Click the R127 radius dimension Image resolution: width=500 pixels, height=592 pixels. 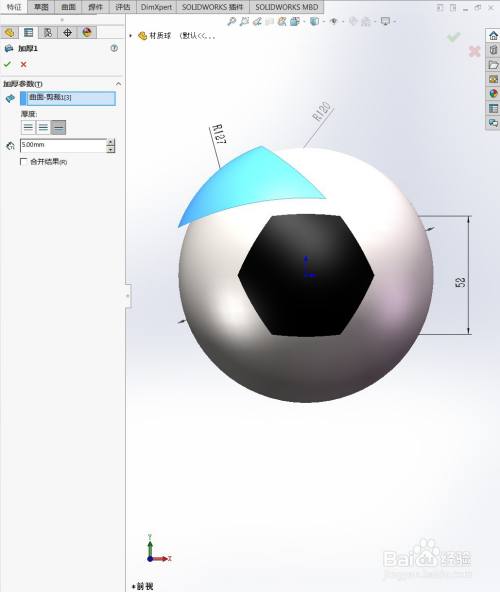pos(219,133)
